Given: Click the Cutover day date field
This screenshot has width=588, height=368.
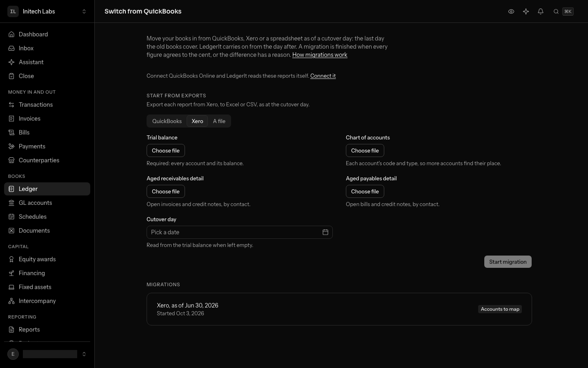Looking at the screenshot, I should (x=240, y=232).
